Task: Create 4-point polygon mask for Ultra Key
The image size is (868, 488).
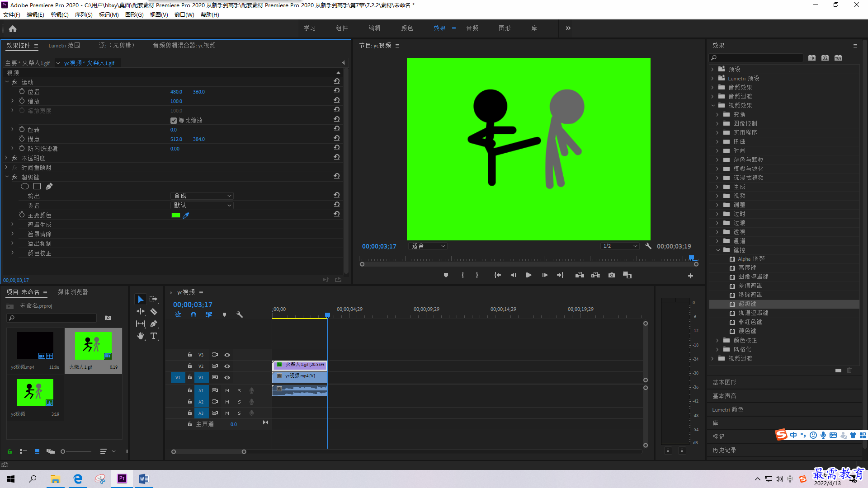Action: 37,186
